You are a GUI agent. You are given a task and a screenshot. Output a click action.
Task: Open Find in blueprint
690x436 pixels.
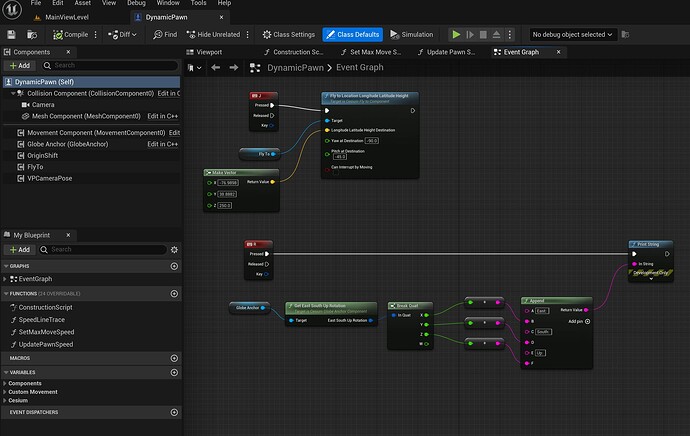165,34
